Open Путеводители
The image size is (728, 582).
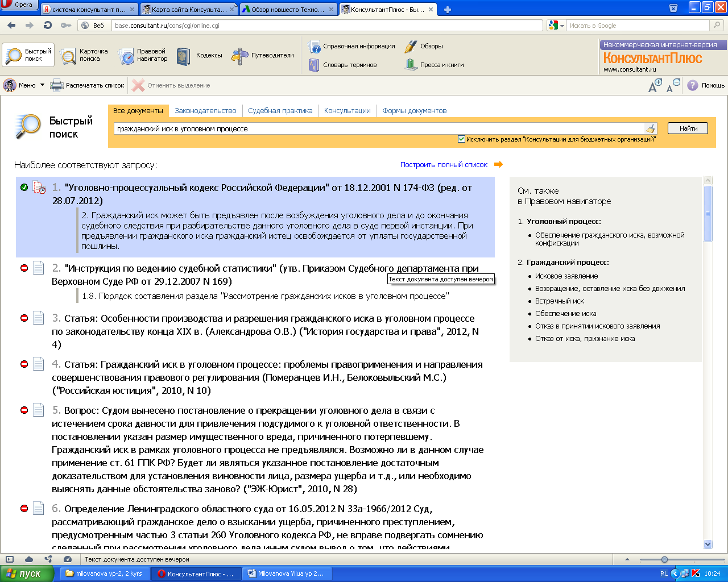coord(263,56)
